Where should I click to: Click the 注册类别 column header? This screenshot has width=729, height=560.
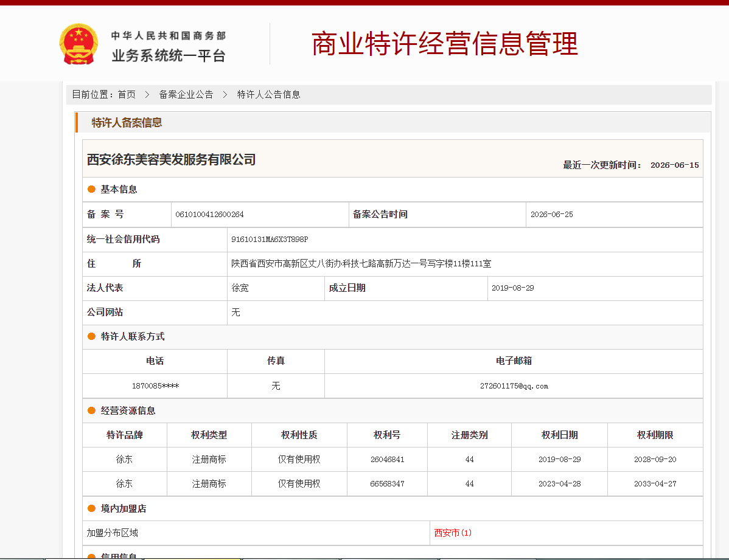point(470,435)
